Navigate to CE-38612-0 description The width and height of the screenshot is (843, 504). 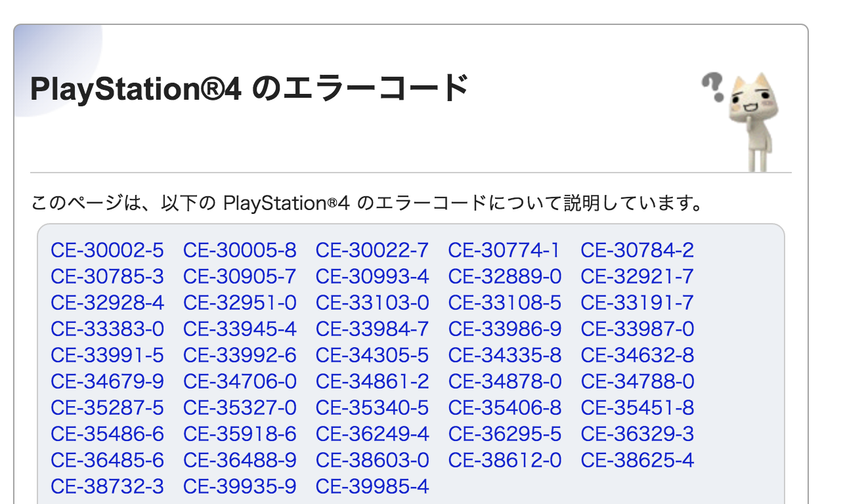tap(505, 460)
